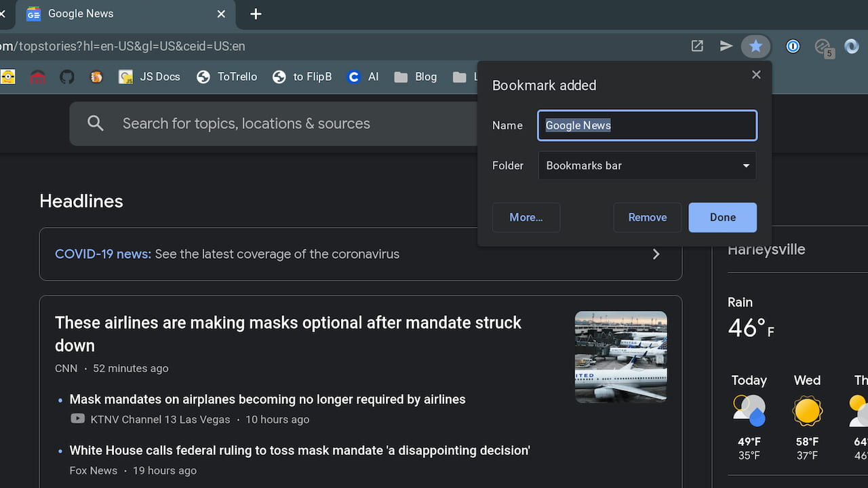Open the GitHub bookmark icon
This screenshot has height=488, width=868.
tap(66, 77)
